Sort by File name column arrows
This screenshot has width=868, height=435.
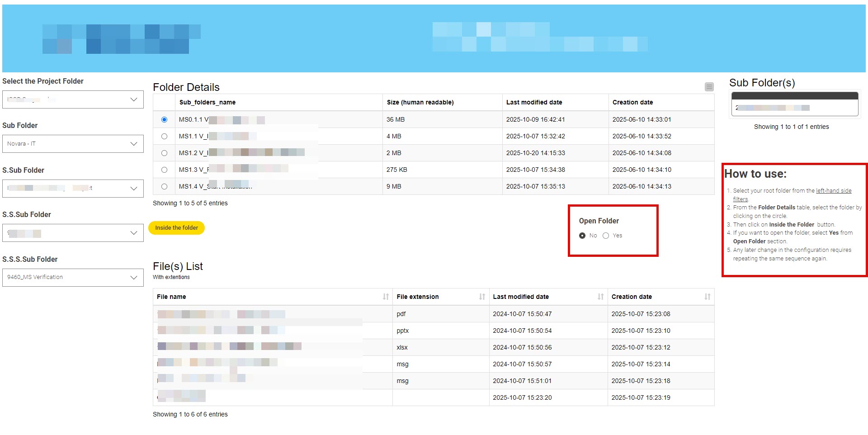click(x=386, y=297)
